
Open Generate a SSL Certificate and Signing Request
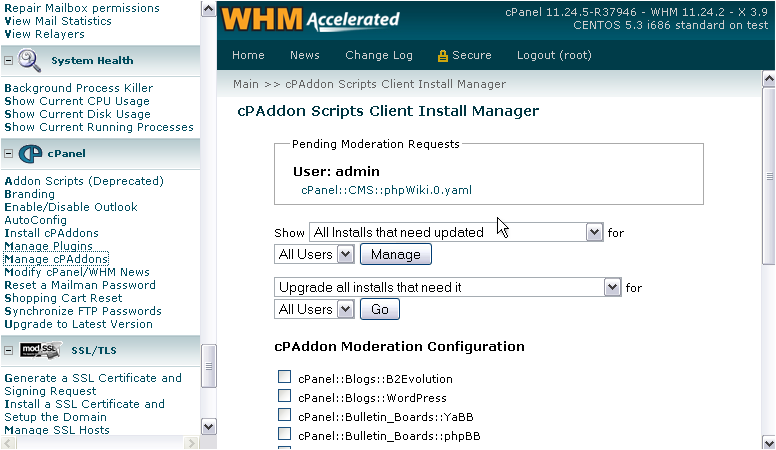tap(93, 385)
